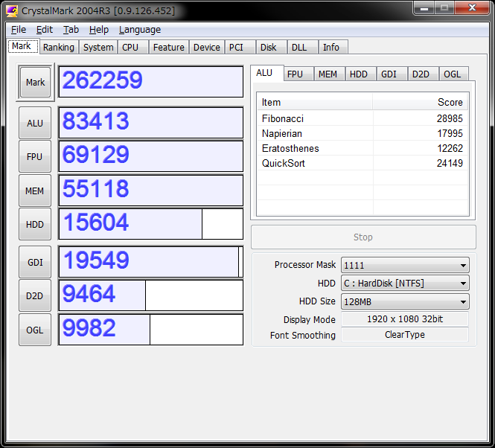Screen dimensions: 495x448
Task: Switch to the Disk tab
Action: click(268, 47)
